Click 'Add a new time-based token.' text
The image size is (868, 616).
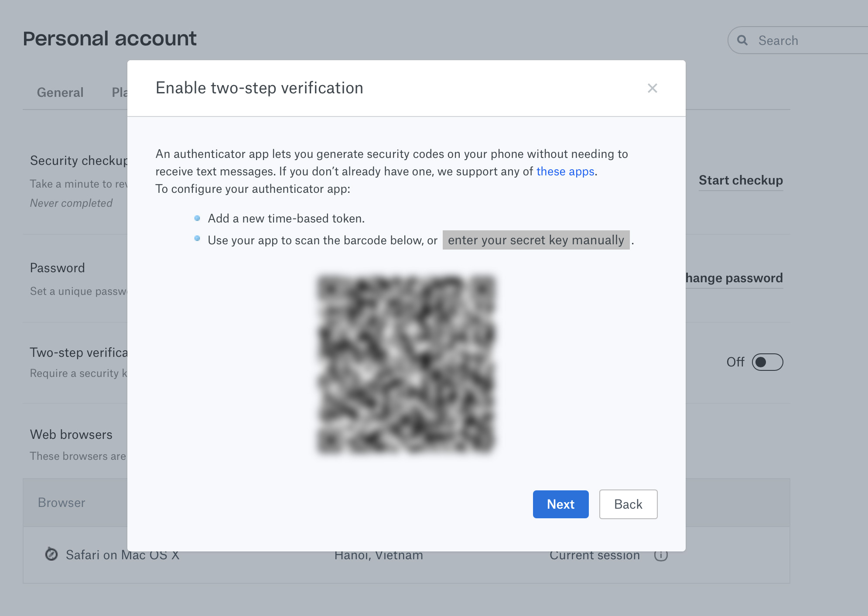[x=286, y=219]
